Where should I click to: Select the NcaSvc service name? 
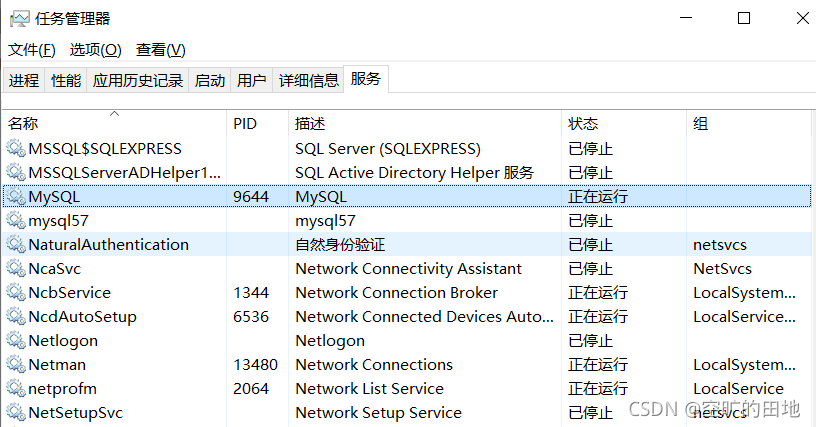coord(55,268)
